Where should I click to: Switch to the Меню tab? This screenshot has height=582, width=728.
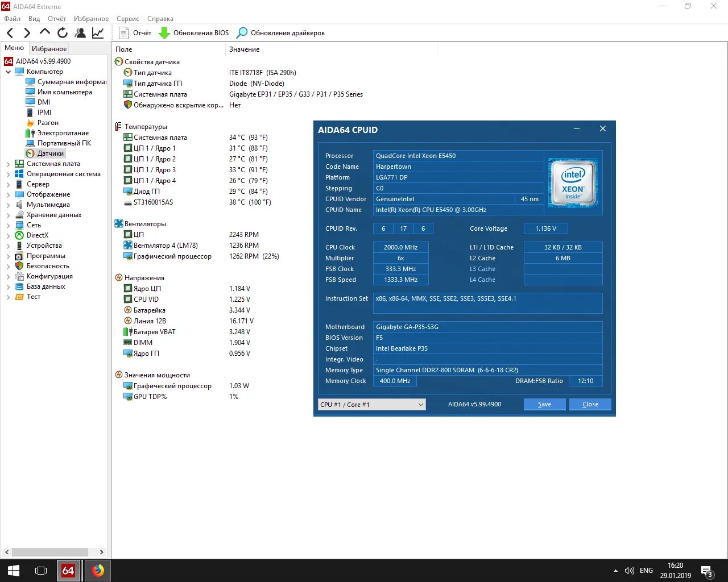14,48
